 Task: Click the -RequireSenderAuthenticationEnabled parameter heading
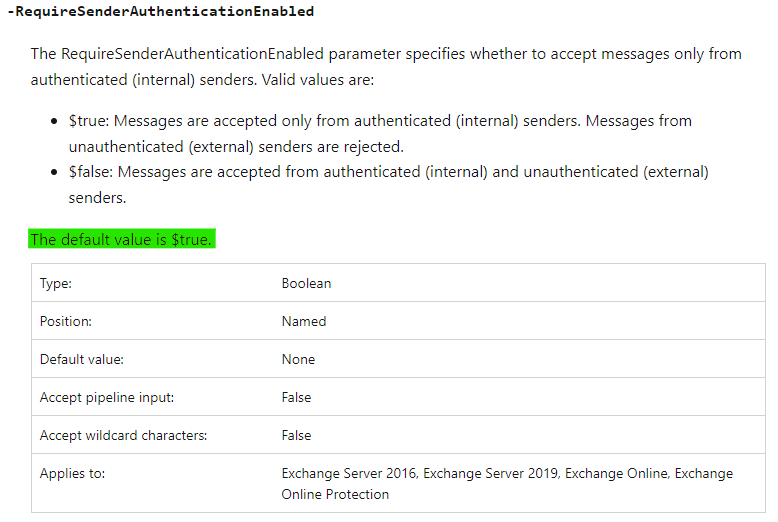tap(161, 11)
